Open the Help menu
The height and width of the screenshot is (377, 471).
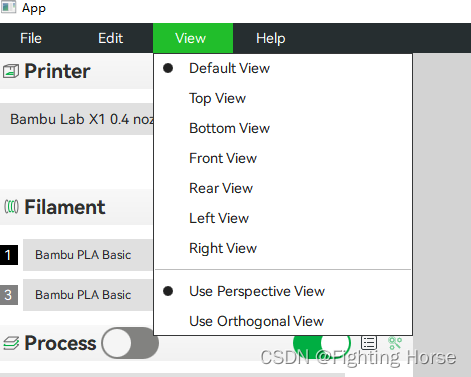[271, 38]
